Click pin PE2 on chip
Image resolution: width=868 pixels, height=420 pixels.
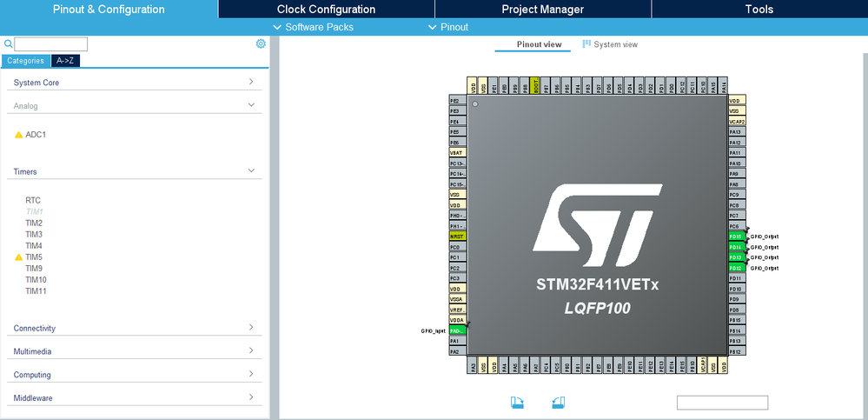(x=458, y=101)
